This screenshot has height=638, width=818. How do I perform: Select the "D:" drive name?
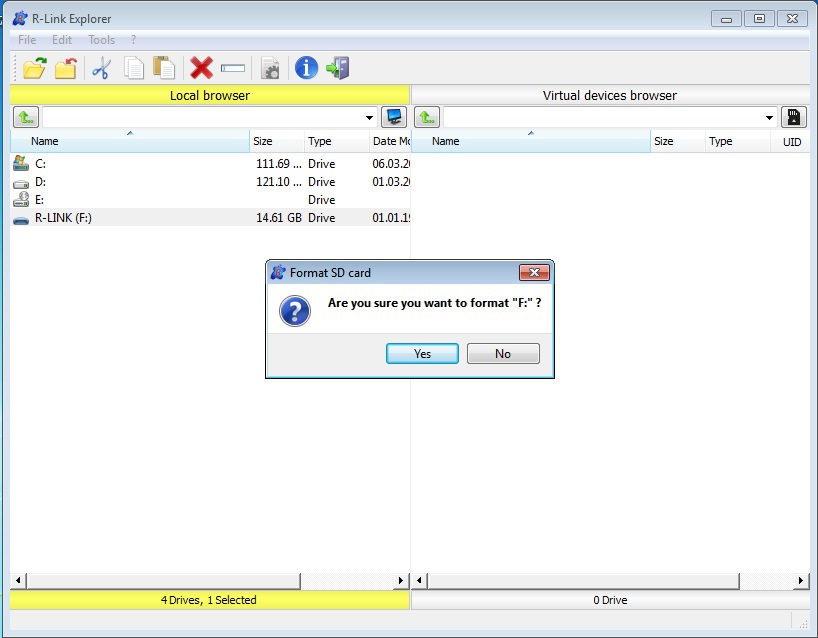click(x=40, y=182)
